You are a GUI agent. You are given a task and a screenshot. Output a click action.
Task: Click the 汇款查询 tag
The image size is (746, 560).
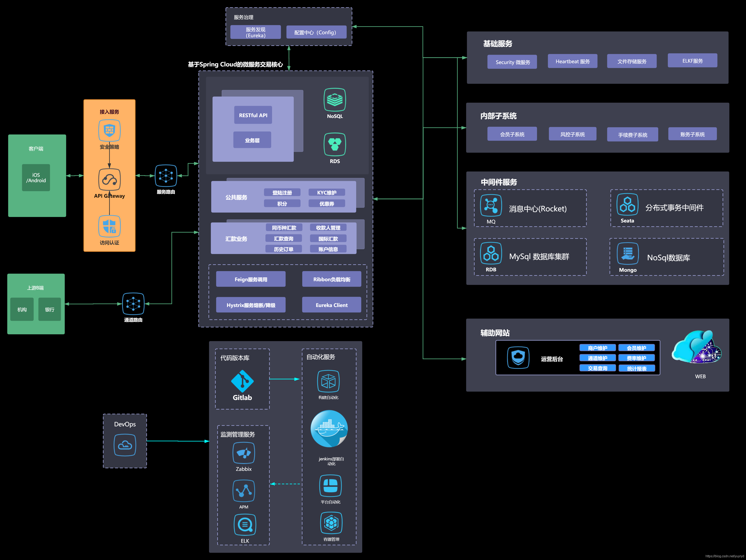(x=283, y=238)
